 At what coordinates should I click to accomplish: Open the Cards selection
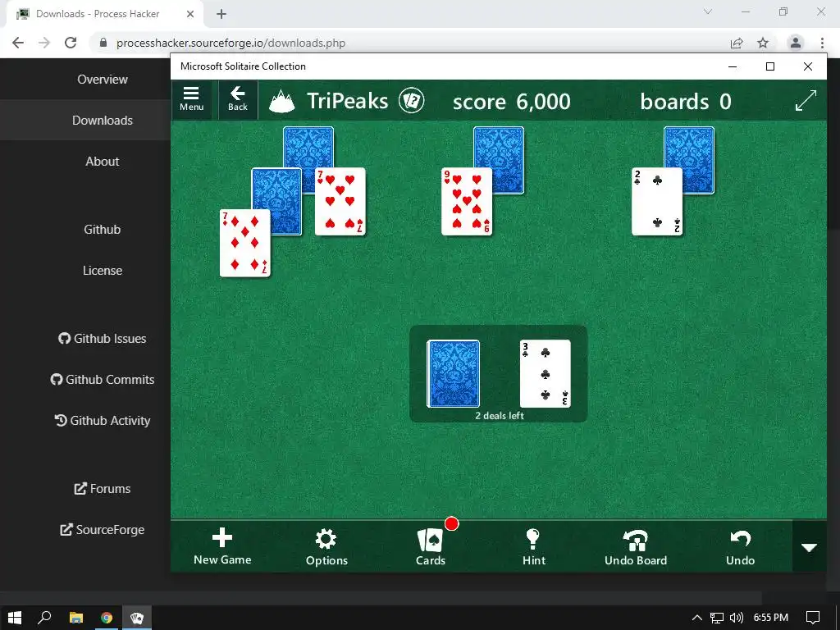[431, 546]
